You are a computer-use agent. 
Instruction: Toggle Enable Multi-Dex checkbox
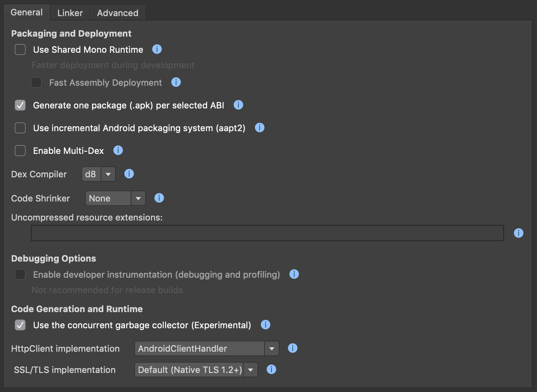(x=20, y=151)
